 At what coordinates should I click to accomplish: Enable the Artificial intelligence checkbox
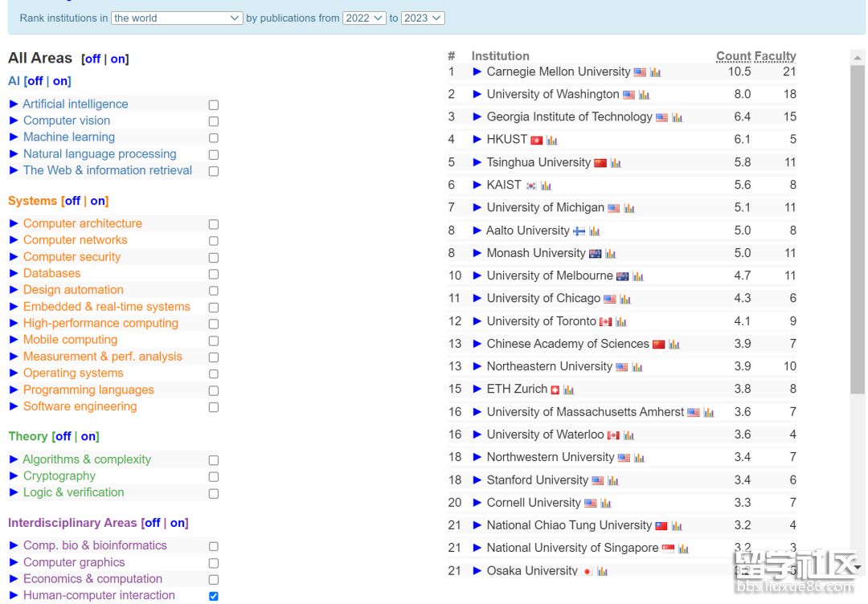[x=214, y=105]
